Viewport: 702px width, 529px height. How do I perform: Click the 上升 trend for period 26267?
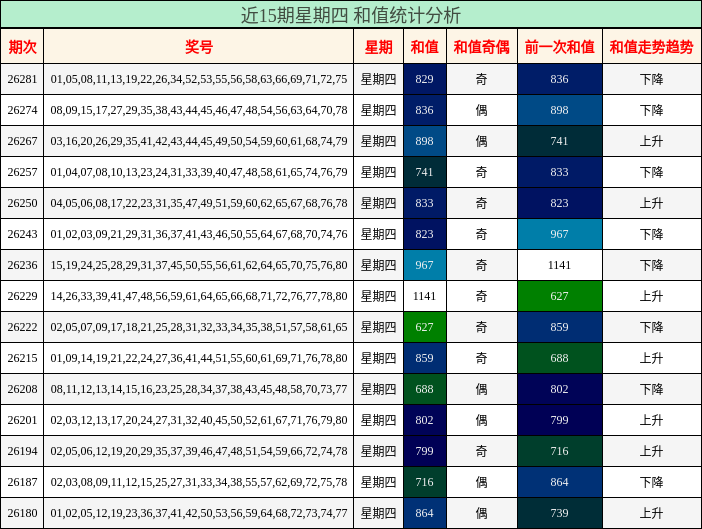pyautogui.click(x=652, y=141)
